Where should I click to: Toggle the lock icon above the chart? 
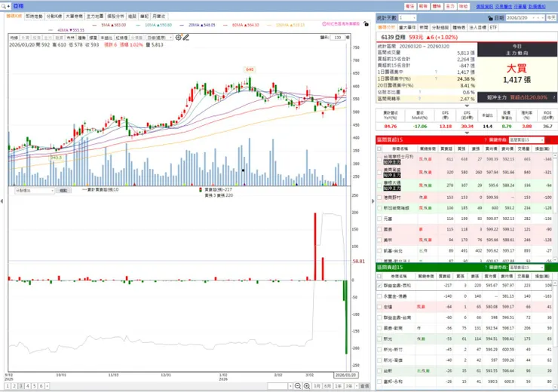click(366, 24)
